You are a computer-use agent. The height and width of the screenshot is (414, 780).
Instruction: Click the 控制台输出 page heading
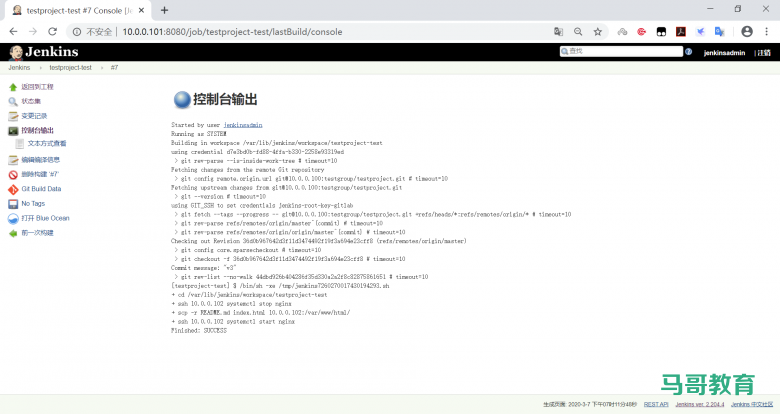[x=225, y=100]
